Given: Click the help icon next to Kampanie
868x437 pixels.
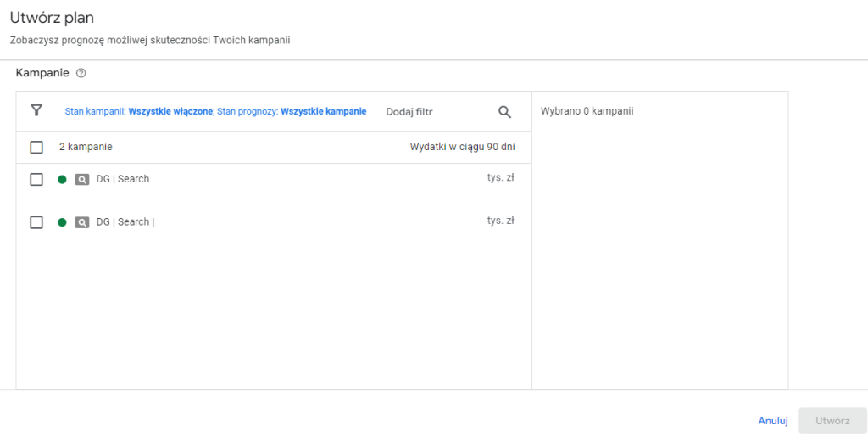Looking at the screenshot, I should click(x=81, y=74).
